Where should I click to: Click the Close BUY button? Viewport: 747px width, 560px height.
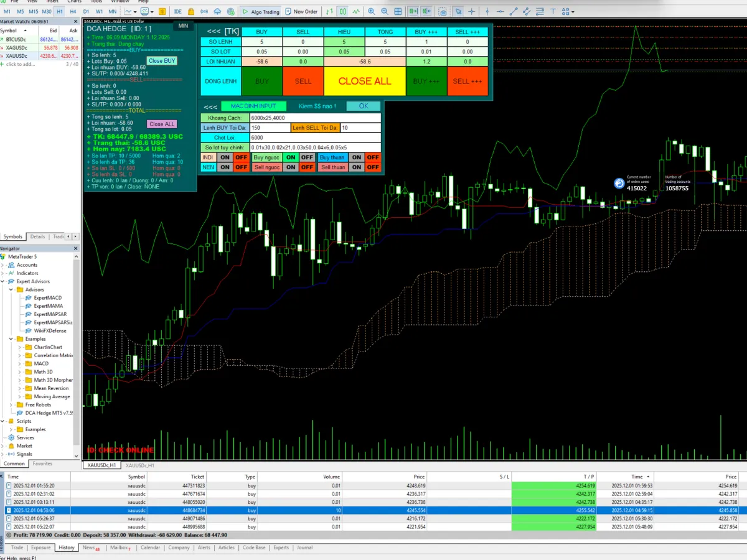pos(162,60)
